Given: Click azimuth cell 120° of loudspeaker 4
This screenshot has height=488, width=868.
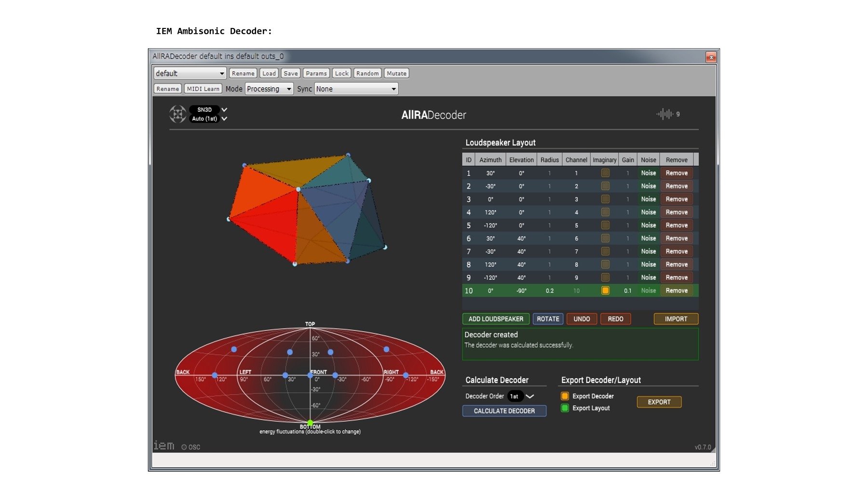Looking at the screenshot, I should (x=490, y=212).
